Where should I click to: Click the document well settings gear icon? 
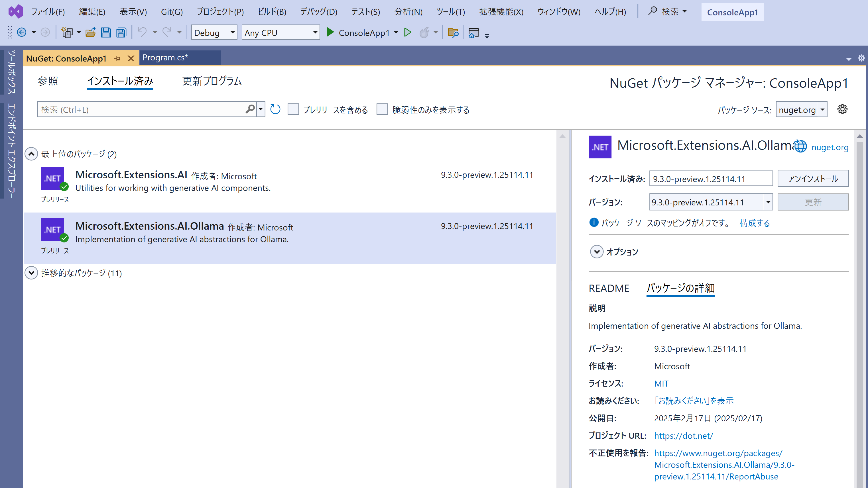[861, 58]
